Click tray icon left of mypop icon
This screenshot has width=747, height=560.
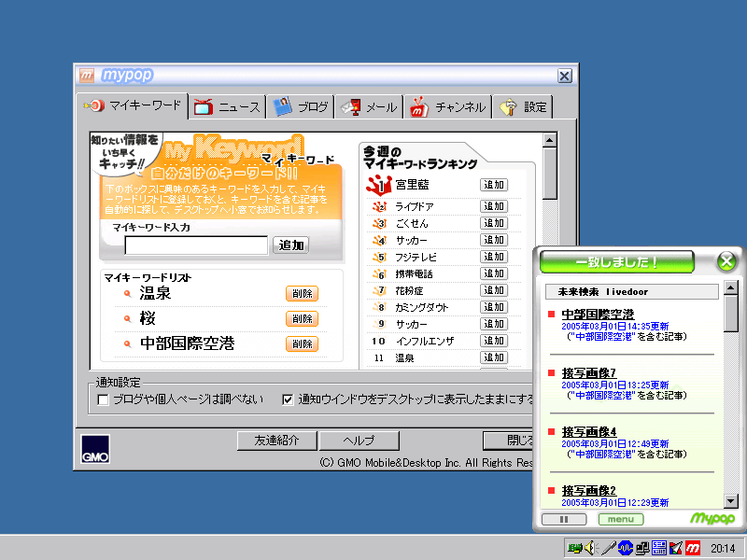(676, 549)
